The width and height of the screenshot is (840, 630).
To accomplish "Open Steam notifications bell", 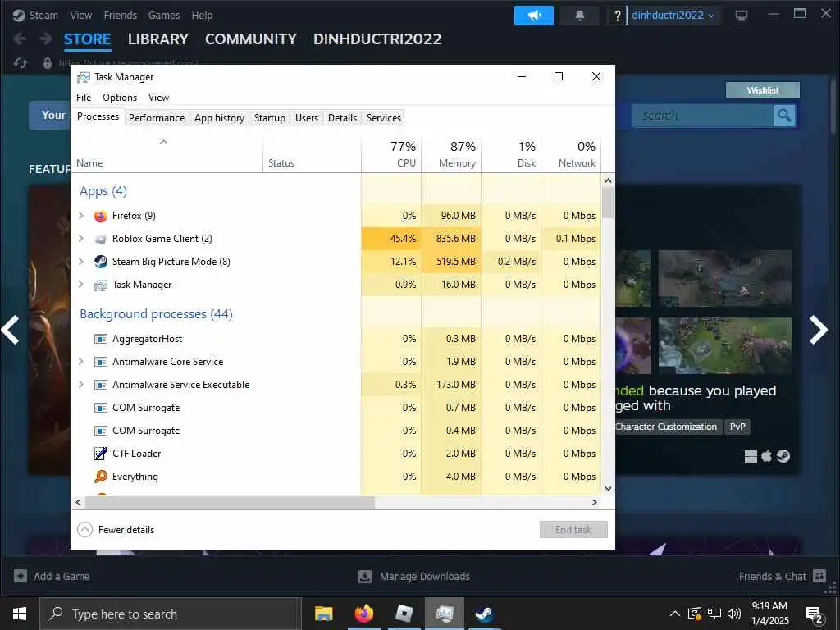I will coord(579,16).
